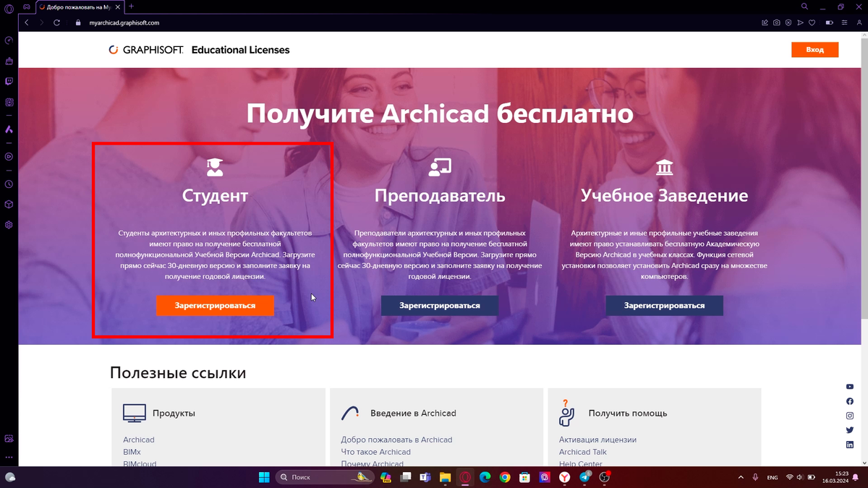This screenshot has width=868, height=488.
Task: Open the Archicad link under Продукты
Action: tap(139, 440)
